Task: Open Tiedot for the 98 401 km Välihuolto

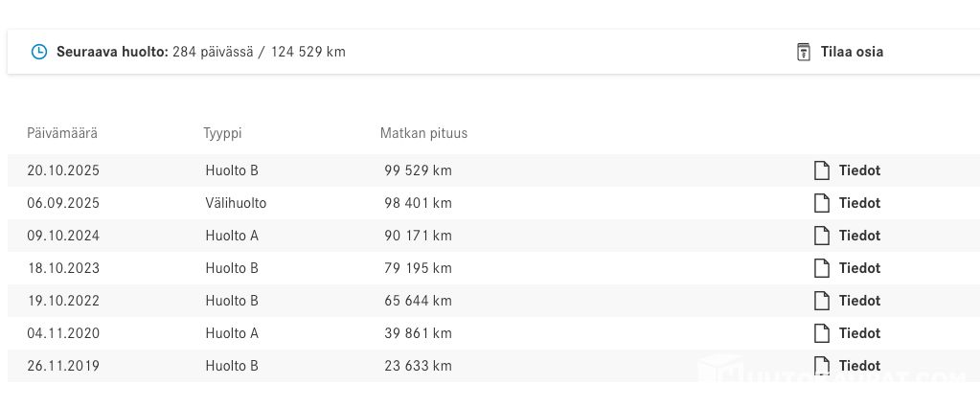Action: [859, 203]
